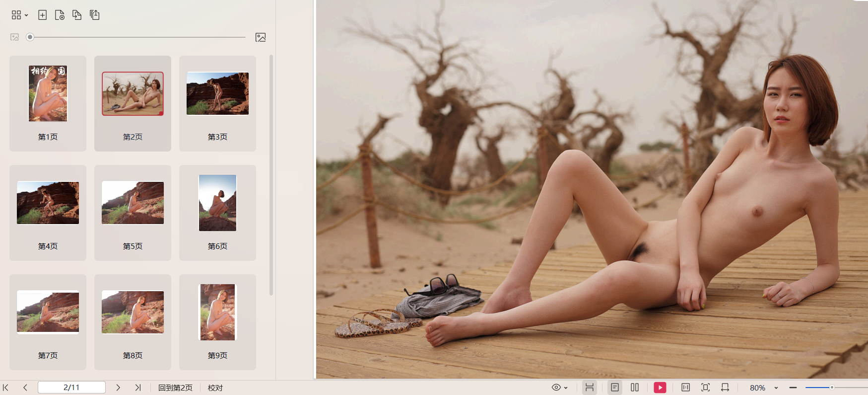Enter fullscreen view mode
868x395 pixels.
coord(705,388)
